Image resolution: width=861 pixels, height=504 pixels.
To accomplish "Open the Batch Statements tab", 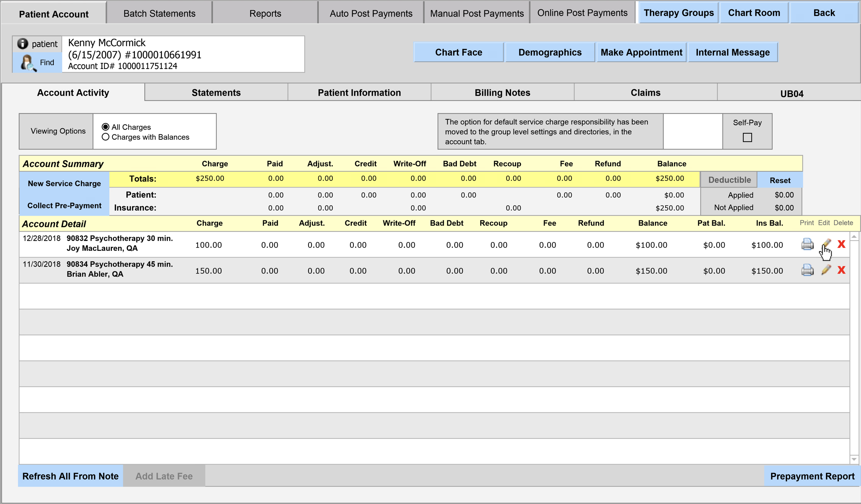I will 159,13.
